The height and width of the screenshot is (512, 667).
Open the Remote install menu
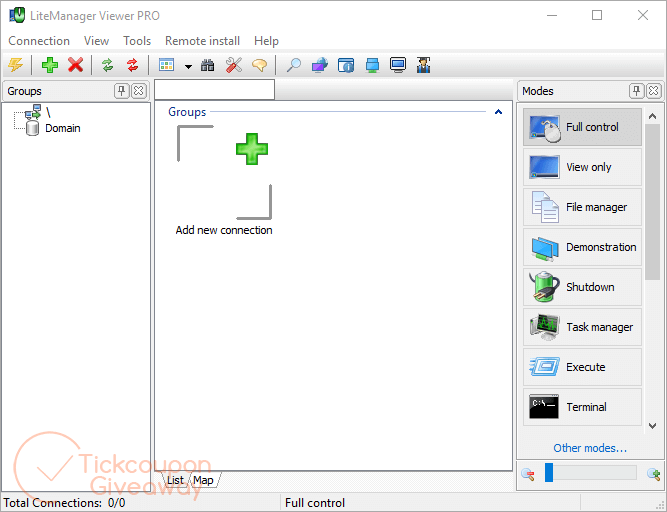(x=202, y=41)
